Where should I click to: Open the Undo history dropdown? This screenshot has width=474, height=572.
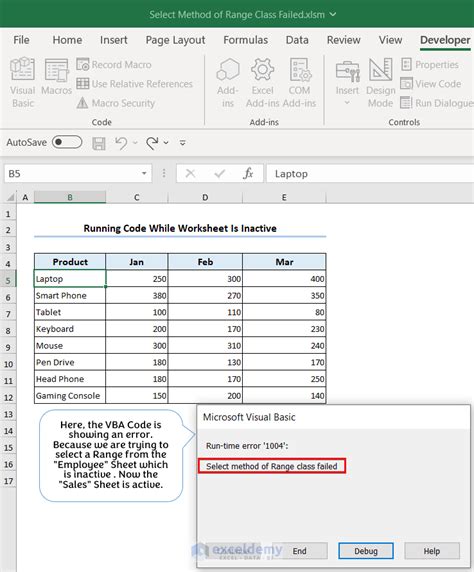click(135, 143)
